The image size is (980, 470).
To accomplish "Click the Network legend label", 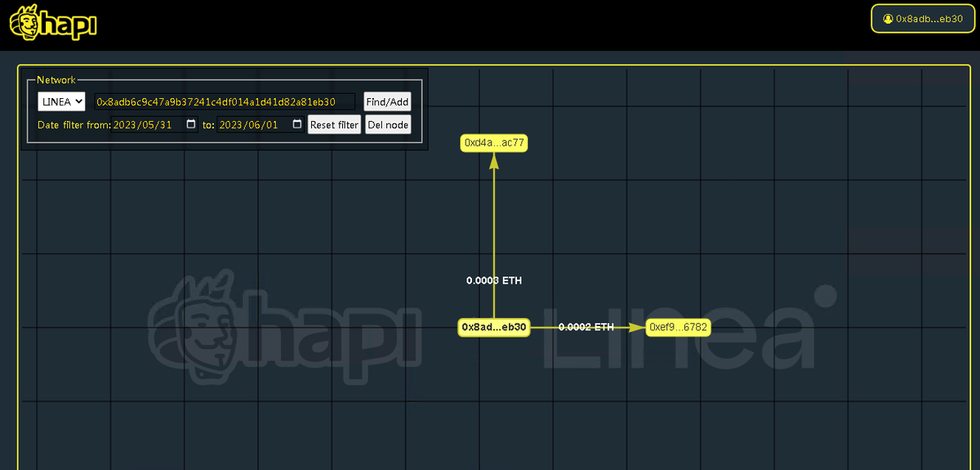I will (x=56, y=80).
